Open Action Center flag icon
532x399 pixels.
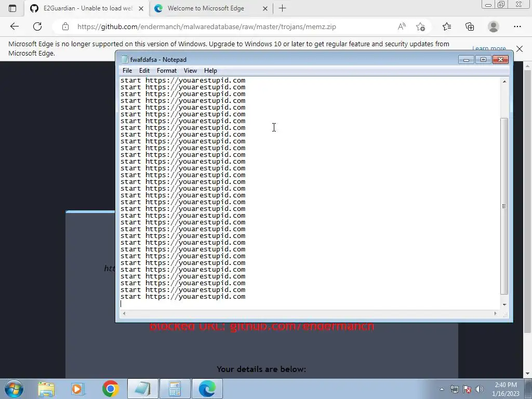pyautogui.click(x=467, y=389)
